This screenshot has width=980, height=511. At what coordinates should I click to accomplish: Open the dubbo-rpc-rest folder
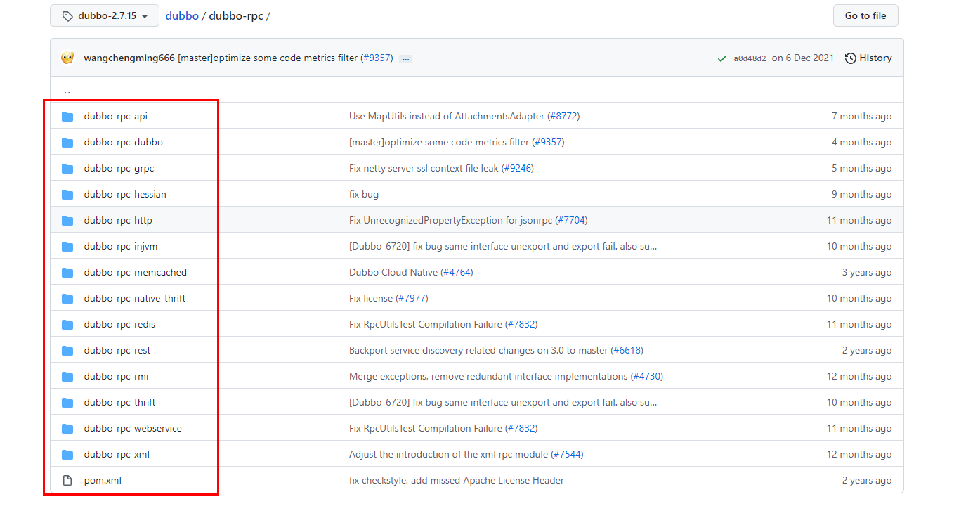117,350
